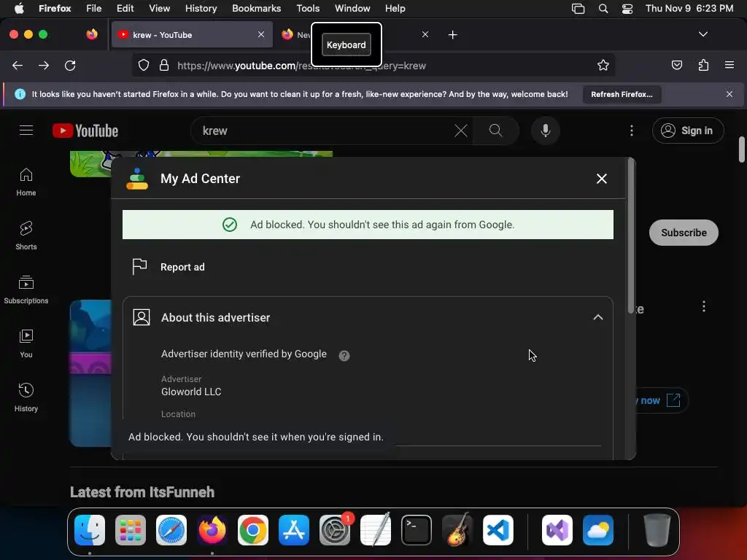
Task: Reload the current page
Action: pyautogui.click(x=70, y=66)
